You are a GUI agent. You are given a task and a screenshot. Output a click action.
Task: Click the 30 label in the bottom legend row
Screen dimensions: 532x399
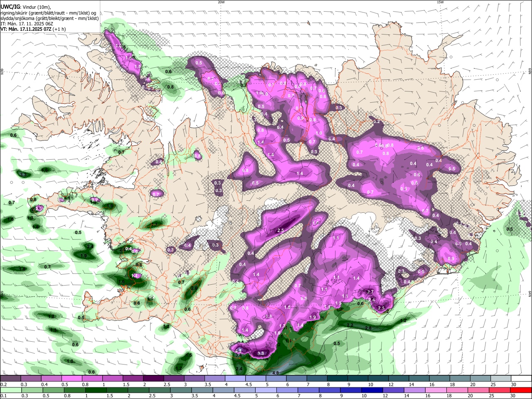pos(514,396)
